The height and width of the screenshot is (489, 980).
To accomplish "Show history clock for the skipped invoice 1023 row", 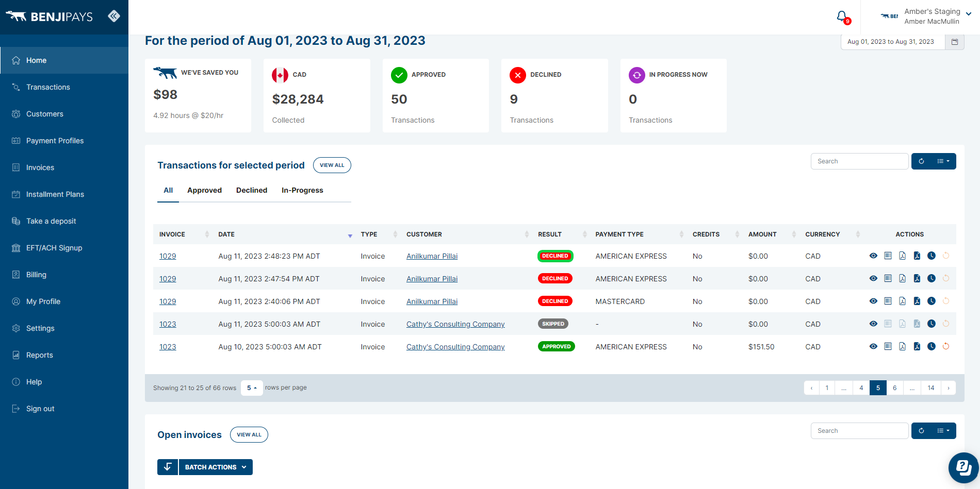I will [x=931, y=324].
